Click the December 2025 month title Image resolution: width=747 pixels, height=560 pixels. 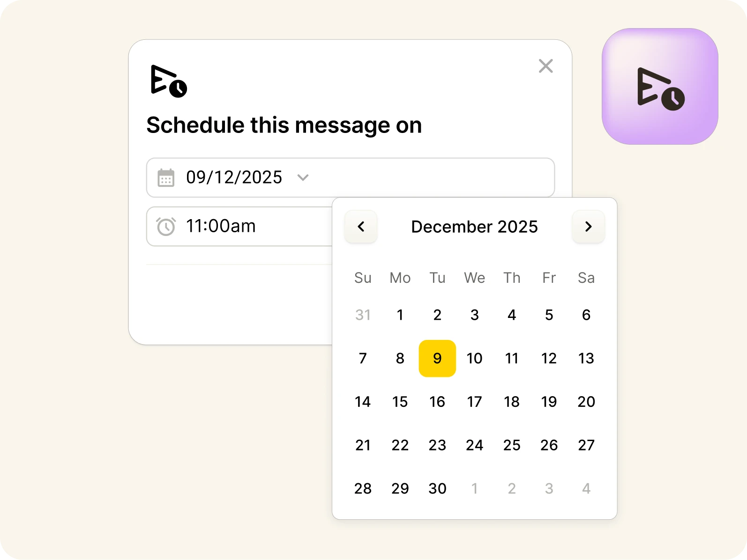tap(474, 227)
